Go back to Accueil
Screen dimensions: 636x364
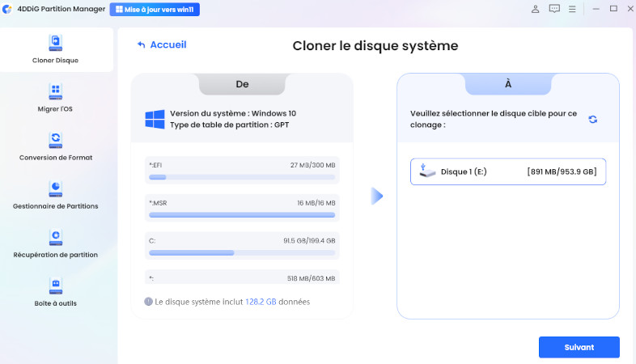point(162,44)
